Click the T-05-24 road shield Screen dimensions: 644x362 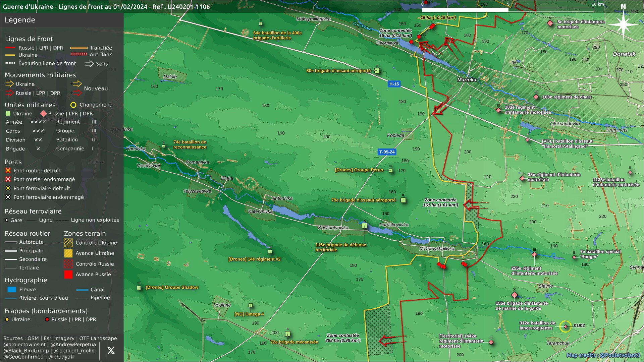(387, 152)
